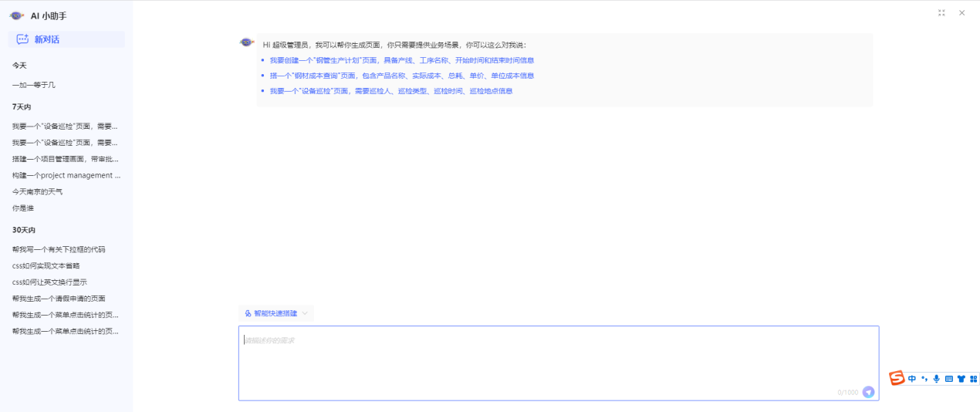This screenshot has height=412, width=980.
Task: Send the message with the paper-plane icon
Action: pos(869,392)
